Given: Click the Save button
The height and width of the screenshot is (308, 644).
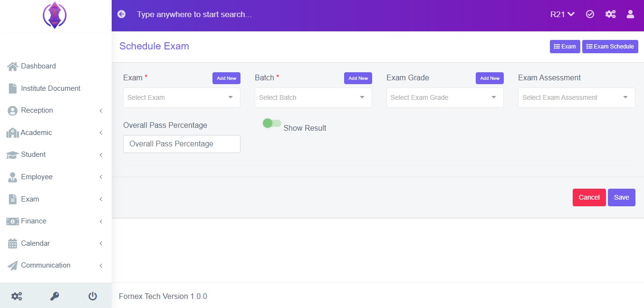Looking at the screenshot, I should 621,197.
